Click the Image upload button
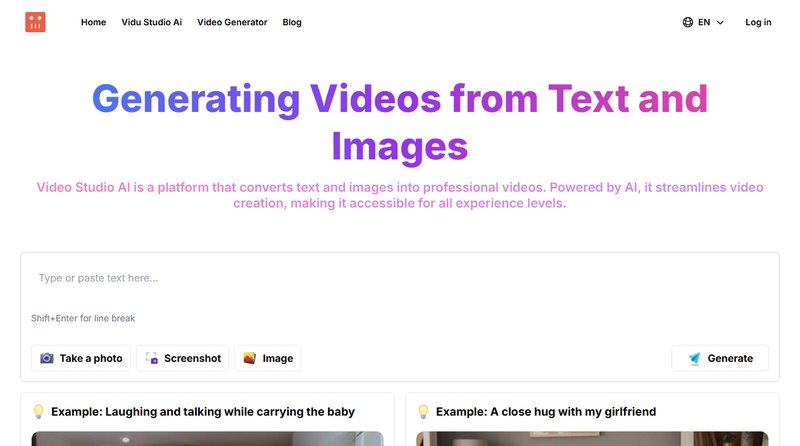Viewport: 800px width, 446px height. click(268, 358)
